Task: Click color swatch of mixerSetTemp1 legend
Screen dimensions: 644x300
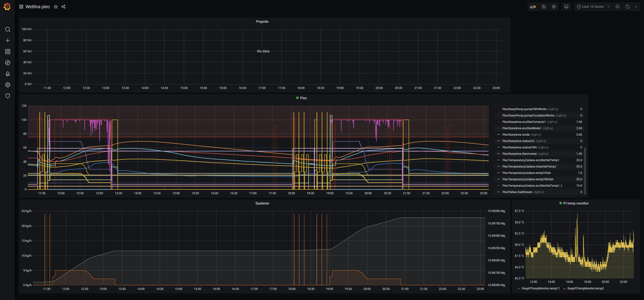Action: tap(499, 167)
